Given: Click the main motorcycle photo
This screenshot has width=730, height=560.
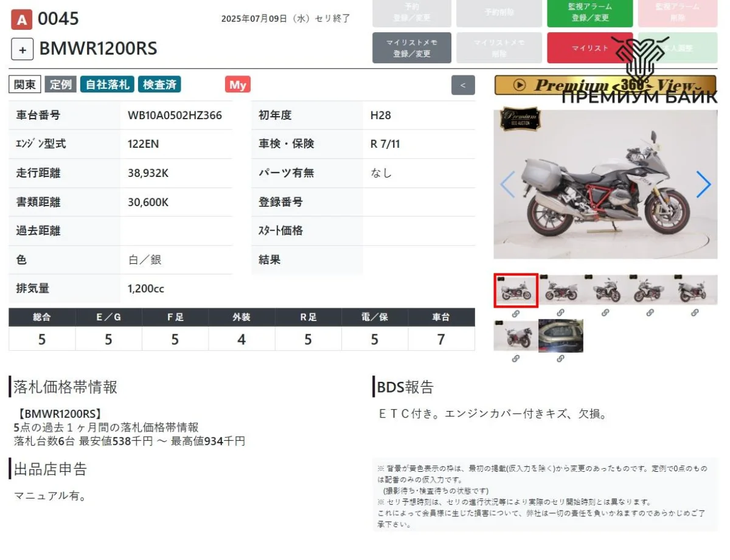Looking at the screenshot, I should tap(605, 184).
